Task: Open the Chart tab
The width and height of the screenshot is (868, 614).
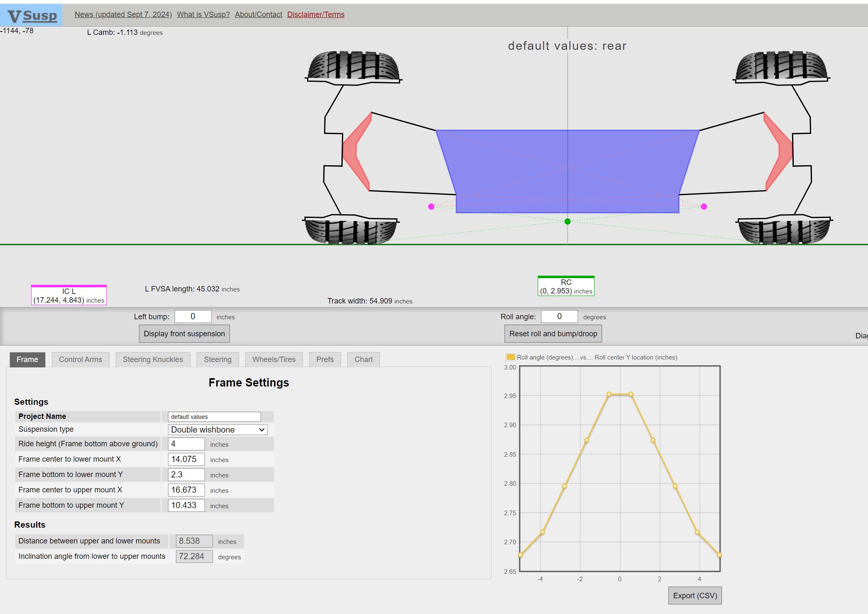Action: tap(363, 360)
